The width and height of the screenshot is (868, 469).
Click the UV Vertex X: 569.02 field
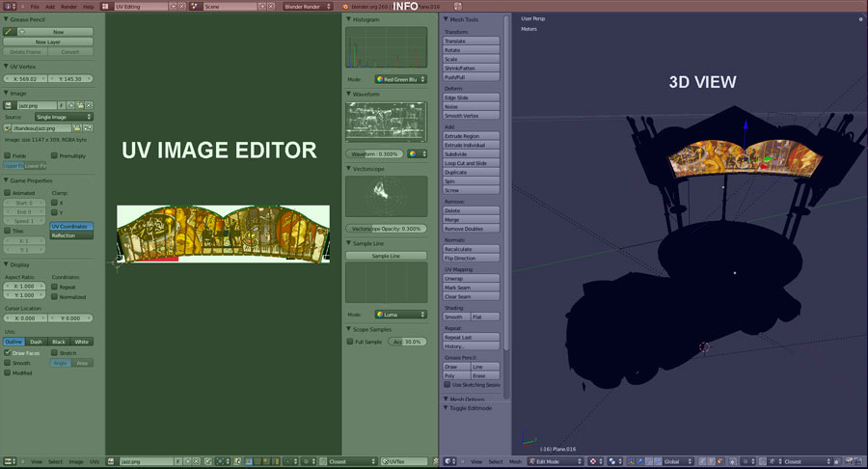pos(25,79)
